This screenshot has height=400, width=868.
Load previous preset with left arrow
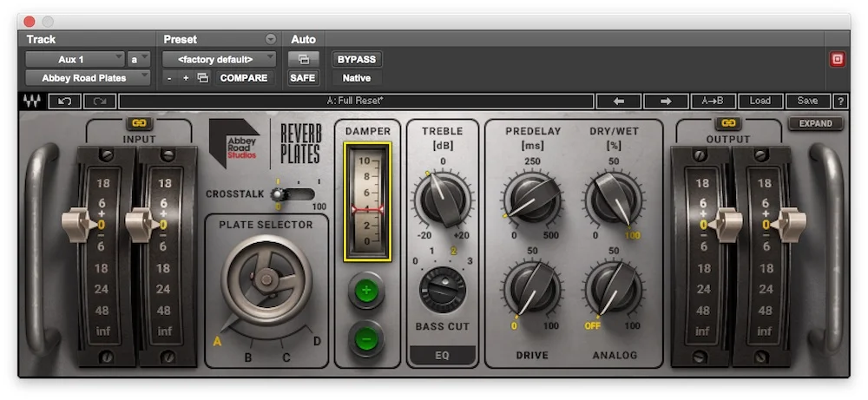pos(618,102)
